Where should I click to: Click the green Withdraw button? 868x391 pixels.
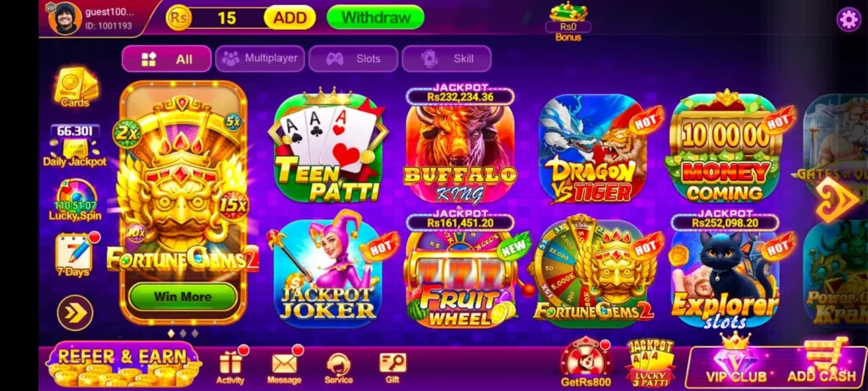point(376,17)
